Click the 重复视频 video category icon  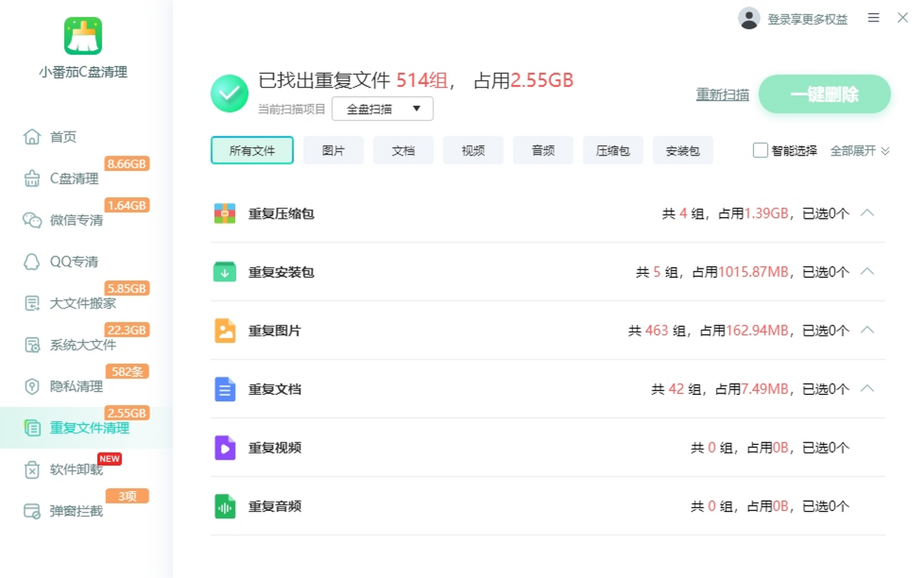point(224,448)
